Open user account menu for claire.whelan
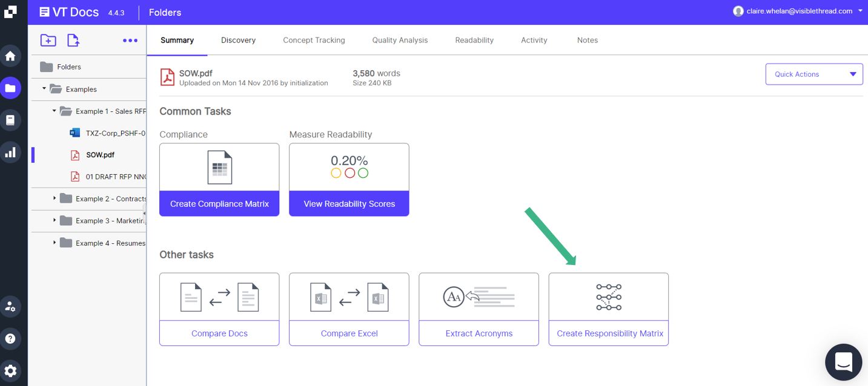Image resolution: width=868 pixels, height=386 pixels. [x=800, y=11]
